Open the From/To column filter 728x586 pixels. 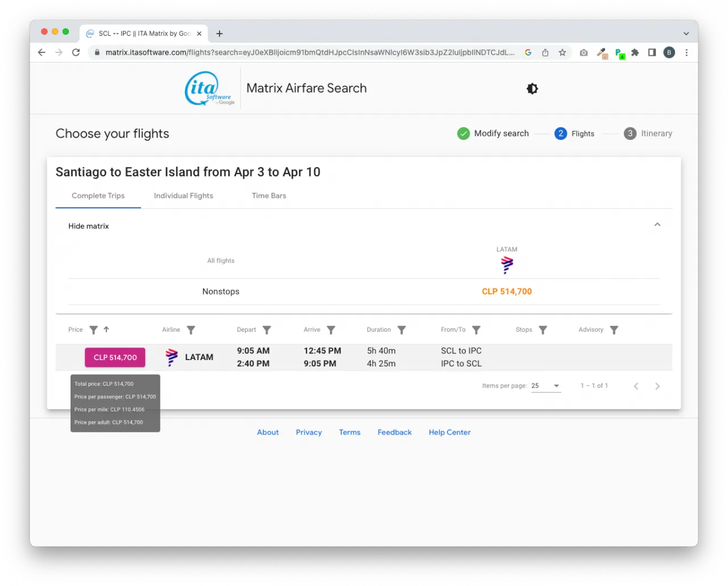pyautogui.click(x=476, y=330)
